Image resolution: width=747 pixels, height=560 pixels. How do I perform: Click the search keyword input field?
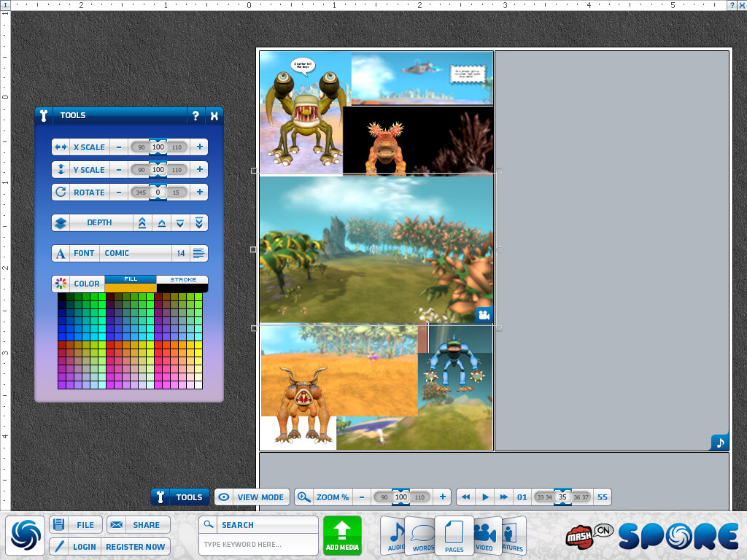tap(258, 544)
